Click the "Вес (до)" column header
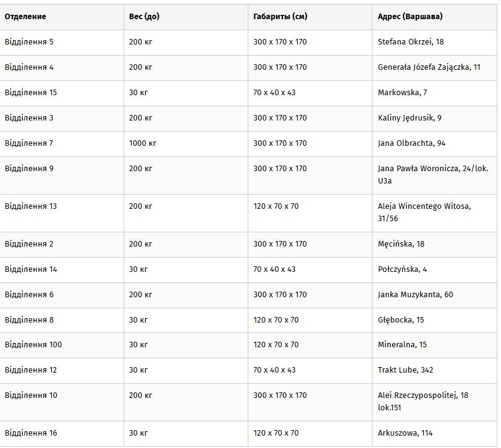Viewport: 501px width, 448px height. pyautogui.click(x=144, y=17)
